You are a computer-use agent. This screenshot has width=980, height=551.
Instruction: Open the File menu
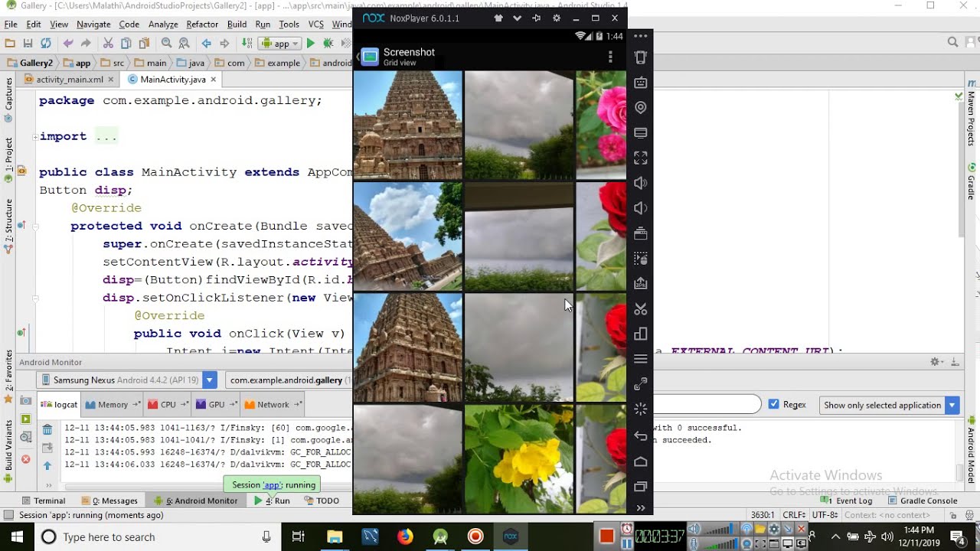[x=11, y=24]
